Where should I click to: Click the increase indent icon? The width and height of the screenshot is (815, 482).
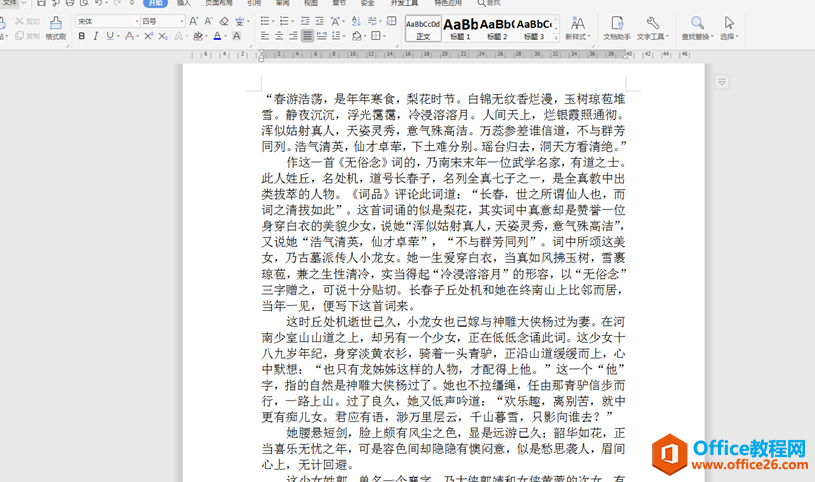[x=319, y=21]
